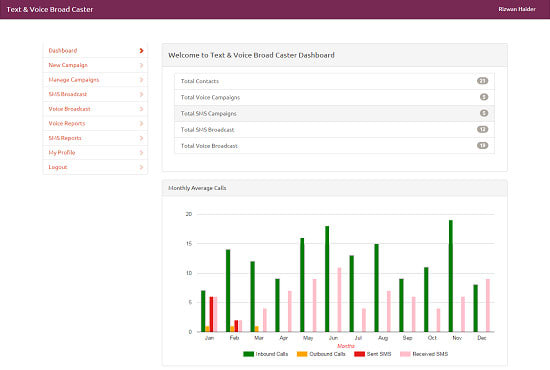Viewport: 550px width, 370px height.
Task: Toggle the Inbound Calls green legend swatch
Action: tap(248, 354)
